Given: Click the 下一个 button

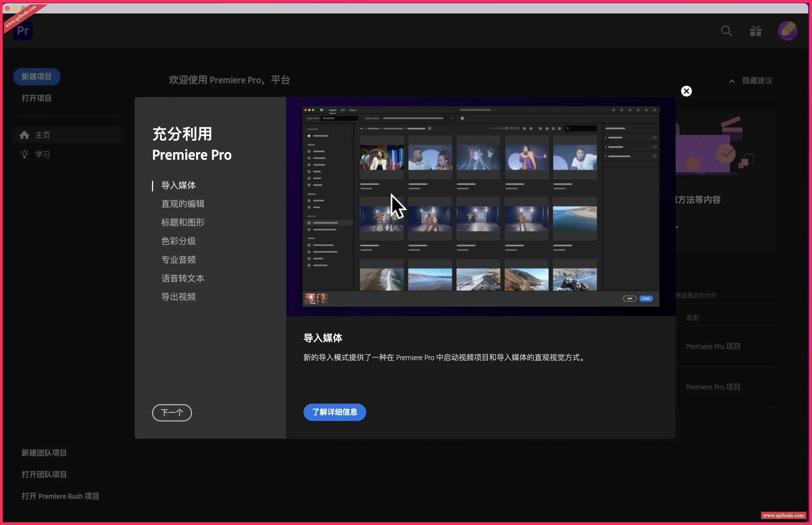Looking at the screenshot, I should [x=172, y=413].
